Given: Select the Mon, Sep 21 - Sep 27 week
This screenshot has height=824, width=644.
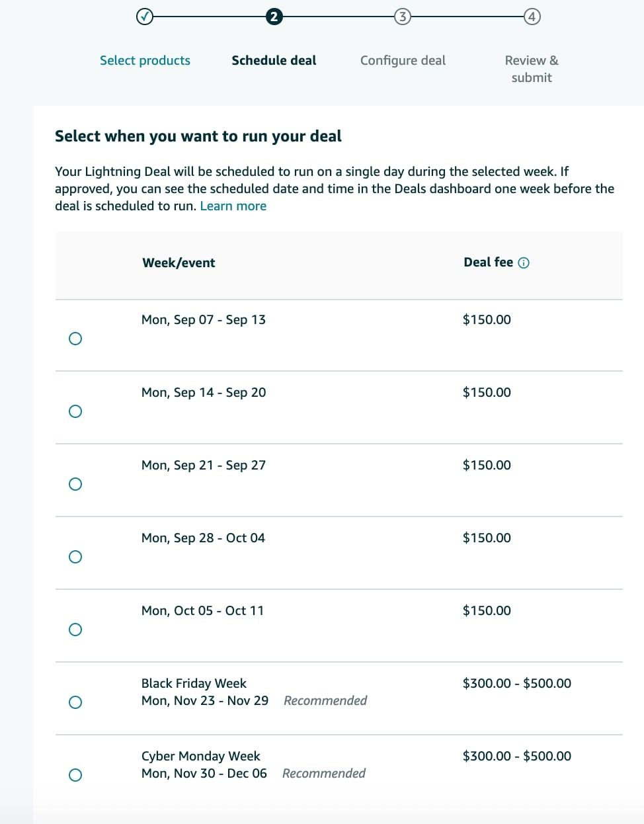Looking at the screenshot, I should 75,484.
